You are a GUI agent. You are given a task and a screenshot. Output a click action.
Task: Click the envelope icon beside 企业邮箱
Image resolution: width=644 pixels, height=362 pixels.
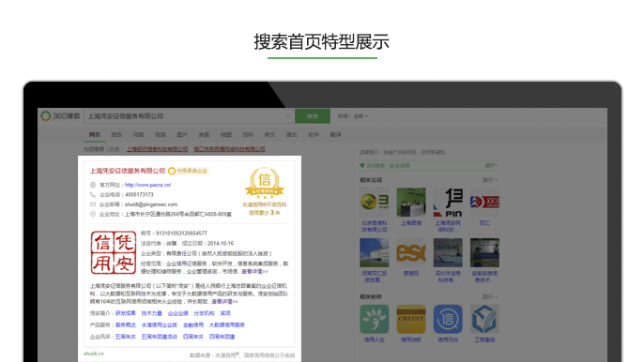[93, 204]
